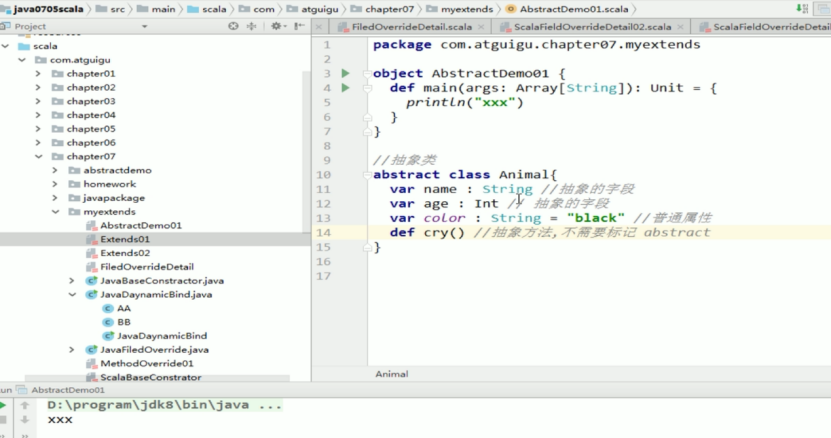Expand JavaBaseConstractor.java node
Image resolution: width=831 pixels, height=438 pixels.
tap(72, 281)
